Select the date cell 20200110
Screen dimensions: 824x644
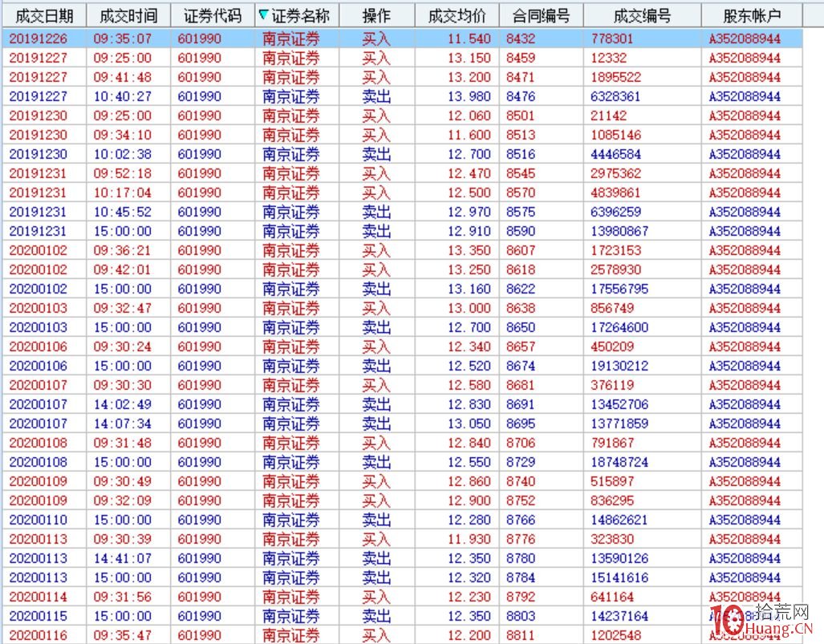(39, 520)
